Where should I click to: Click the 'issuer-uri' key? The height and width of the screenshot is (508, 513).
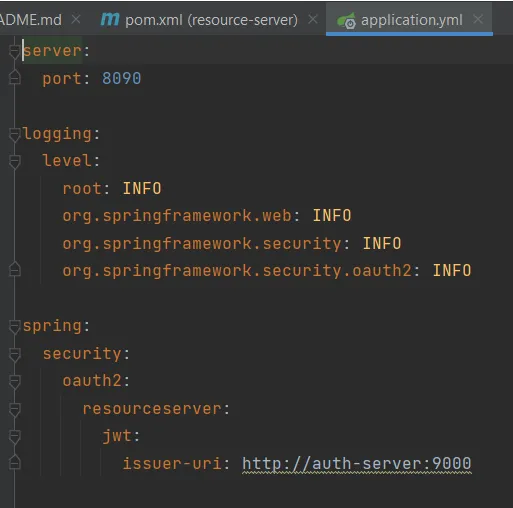click(172, 464)
